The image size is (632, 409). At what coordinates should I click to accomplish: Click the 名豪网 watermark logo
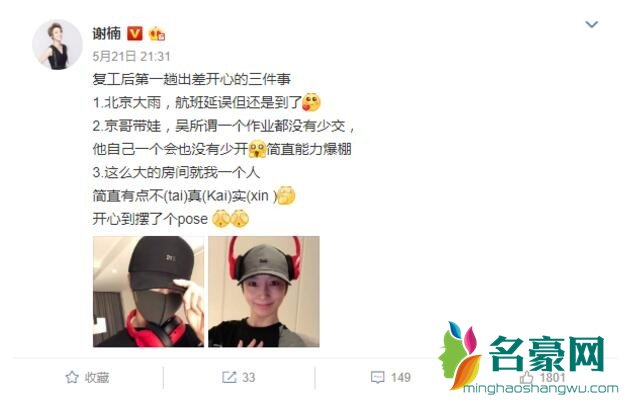point(522,354)
